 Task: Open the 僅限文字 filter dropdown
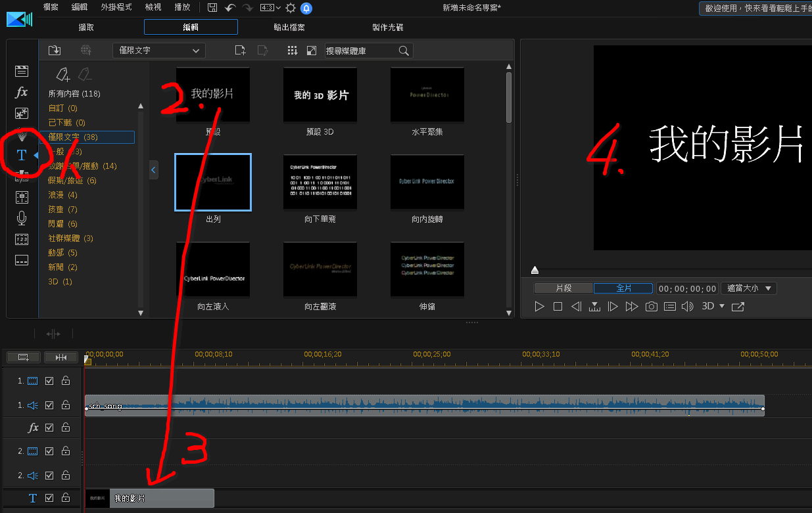tap(159, 51)
